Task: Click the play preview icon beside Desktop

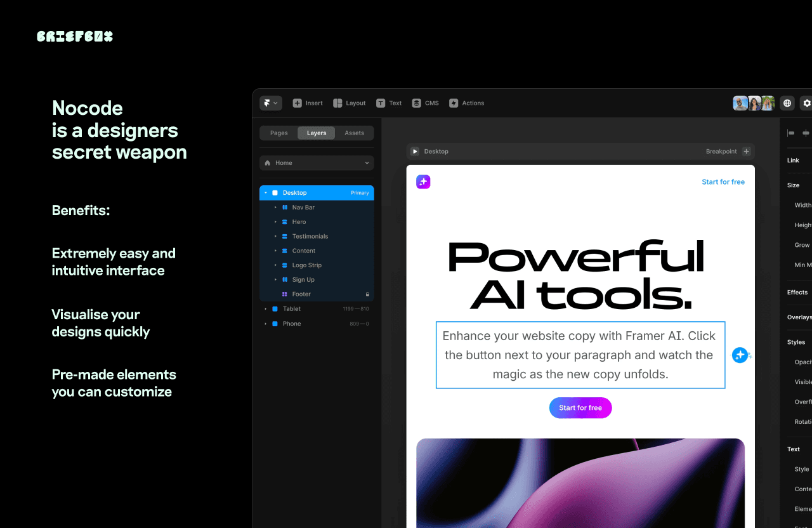Action: point(415,152)
